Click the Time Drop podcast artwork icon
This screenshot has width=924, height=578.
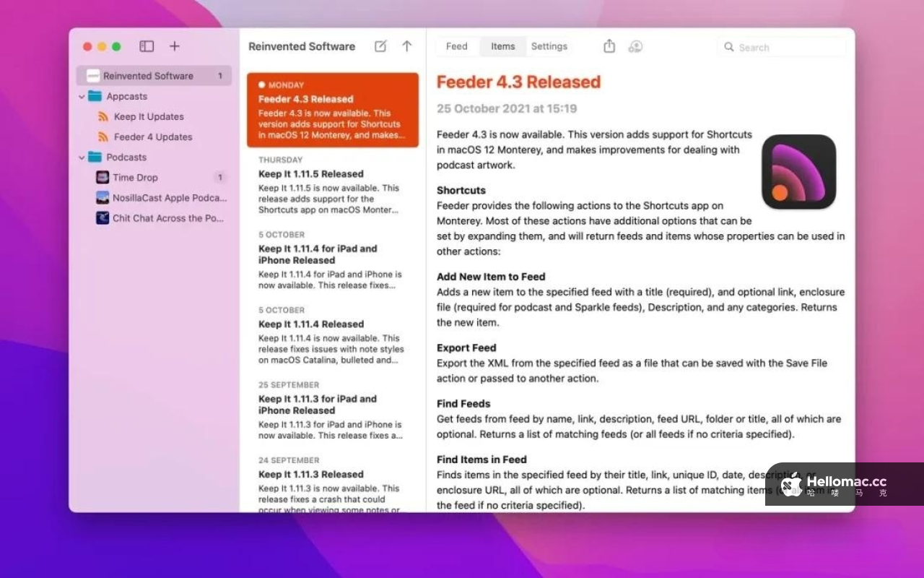[x=103, y=177]
